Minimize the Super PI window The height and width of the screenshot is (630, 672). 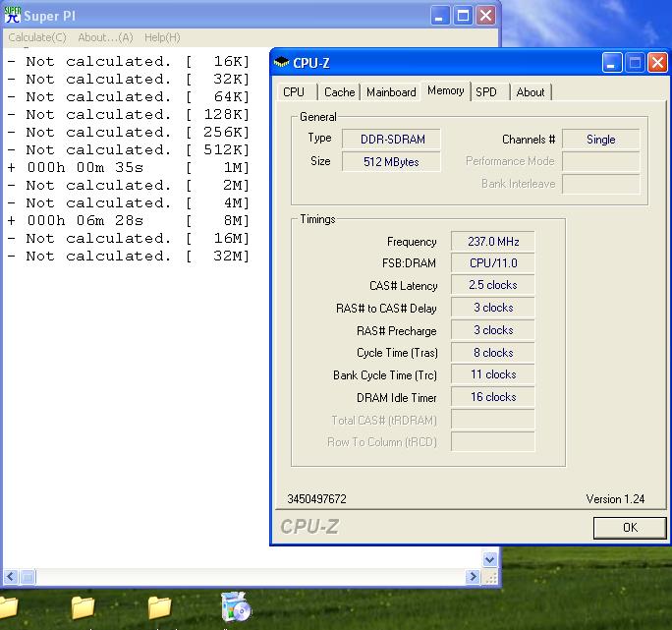(x=440, y=16)
